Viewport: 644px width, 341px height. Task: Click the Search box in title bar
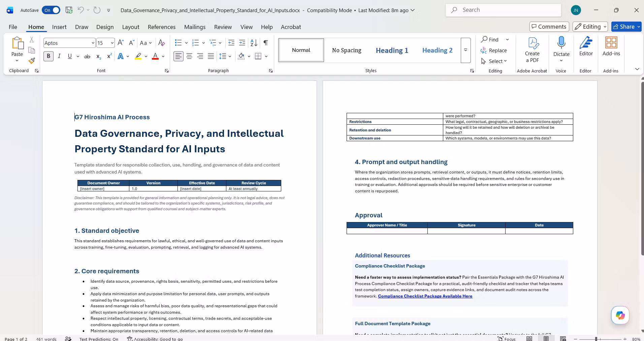click(503, 10)
